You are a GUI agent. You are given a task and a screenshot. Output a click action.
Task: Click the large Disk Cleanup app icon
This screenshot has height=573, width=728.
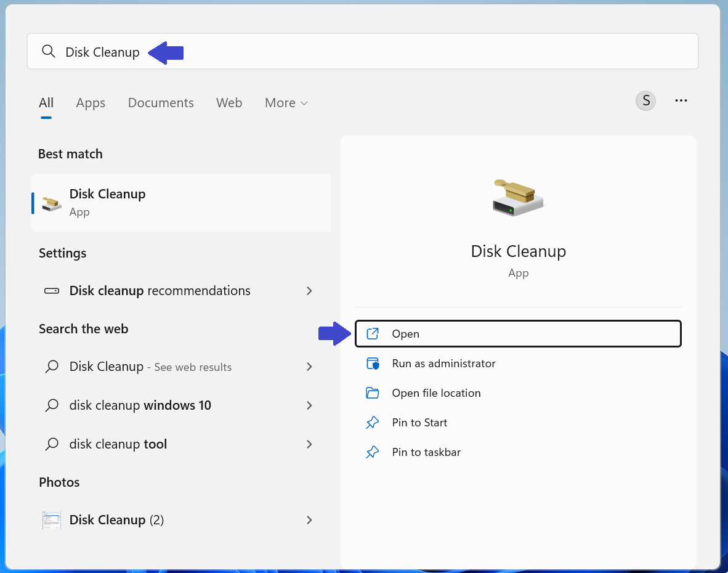(518, 198)
